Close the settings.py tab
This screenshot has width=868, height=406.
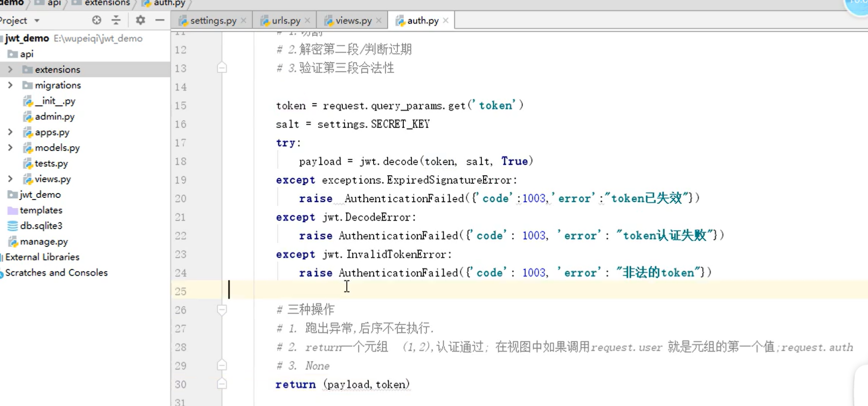(x=244, y=20)
